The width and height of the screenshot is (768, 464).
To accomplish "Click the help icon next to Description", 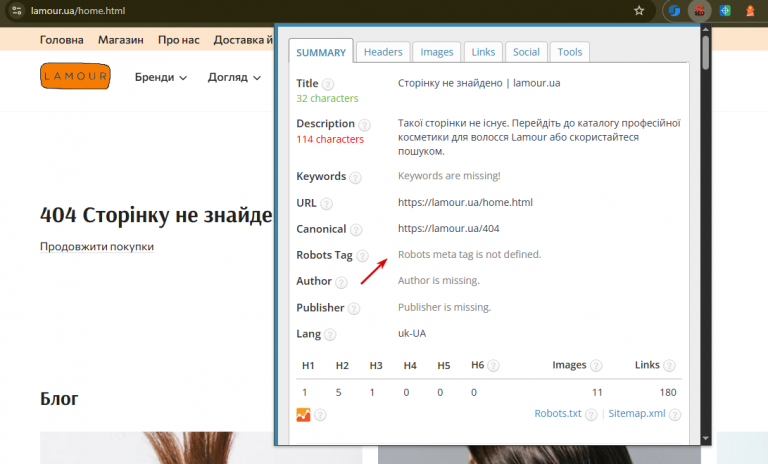I will pos(364,125).
